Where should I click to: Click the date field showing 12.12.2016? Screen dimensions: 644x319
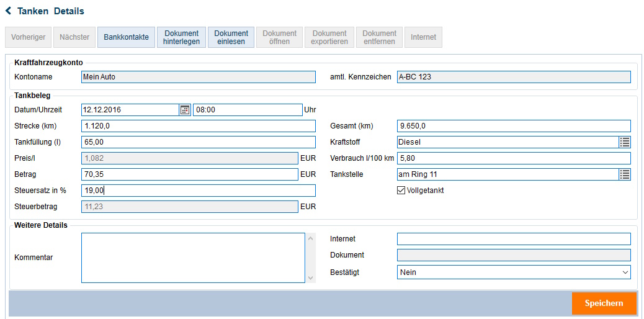tap(130, 110)
